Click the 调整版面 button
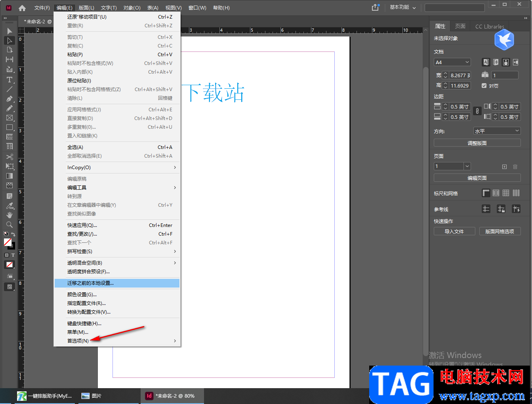 click(x=477, y=143)
